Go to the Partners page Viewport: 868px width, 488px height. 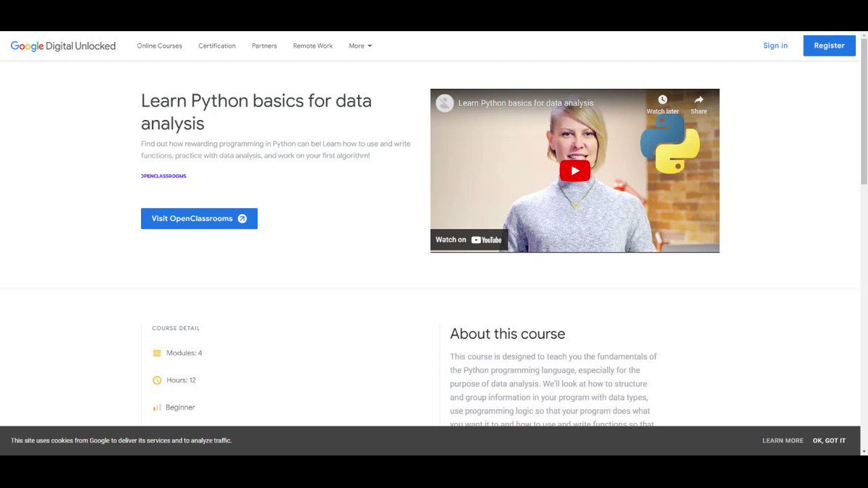pos(264,46)
